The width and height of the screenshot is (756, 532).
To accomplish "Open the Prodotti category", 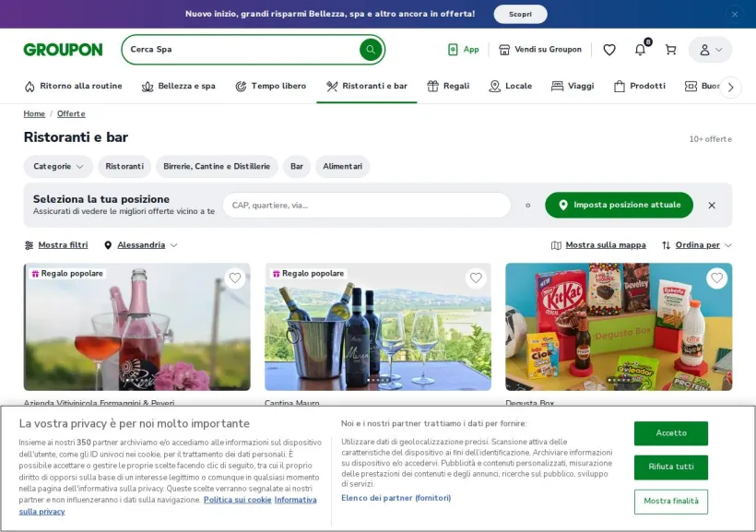I will tap(639, 87).
